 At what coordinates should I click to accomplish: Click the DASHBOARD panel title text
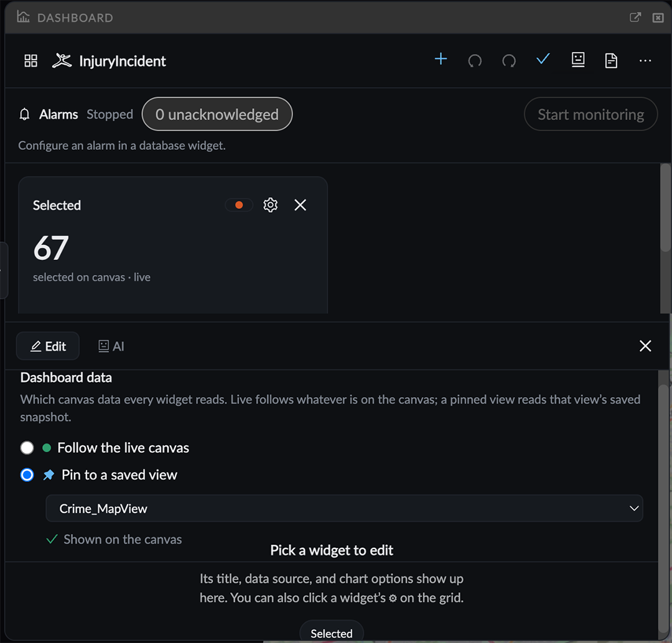click(x=75, y=17)
